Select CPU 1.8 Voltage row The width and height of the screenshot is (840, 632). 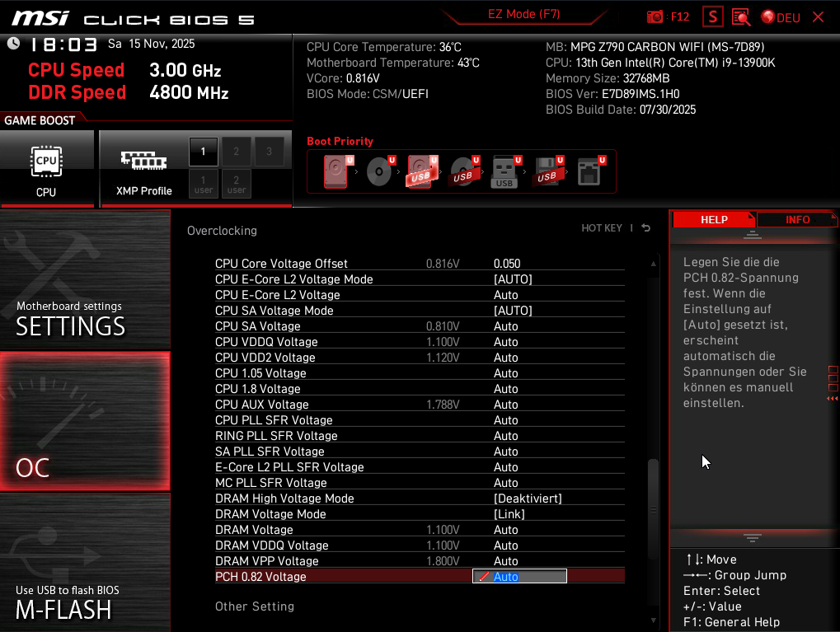pyautogui.click(x=420, y=389)
